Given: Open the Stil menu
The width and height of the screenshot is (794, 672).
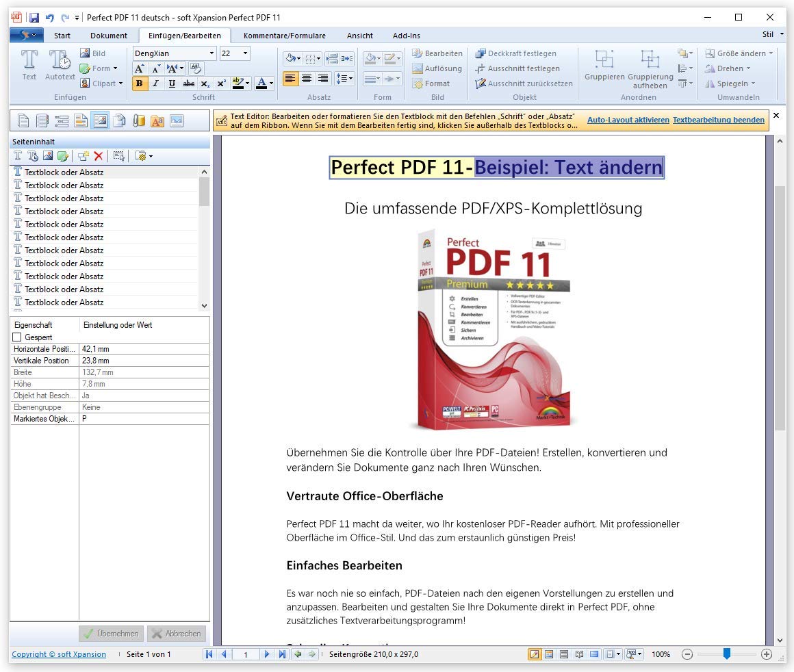Looking at the screenshot, I should click(x=773, y=34).
